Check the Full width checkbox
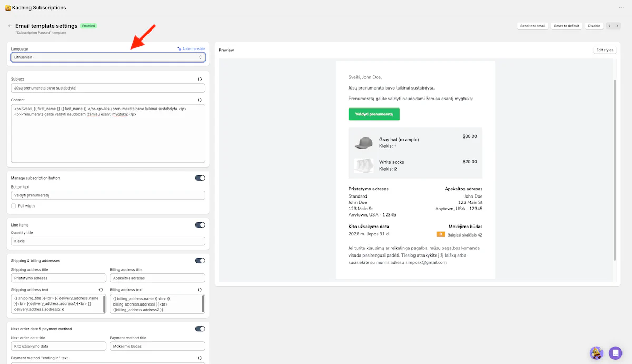The height and width of the screenshot is (364, 632). [14, 206]
